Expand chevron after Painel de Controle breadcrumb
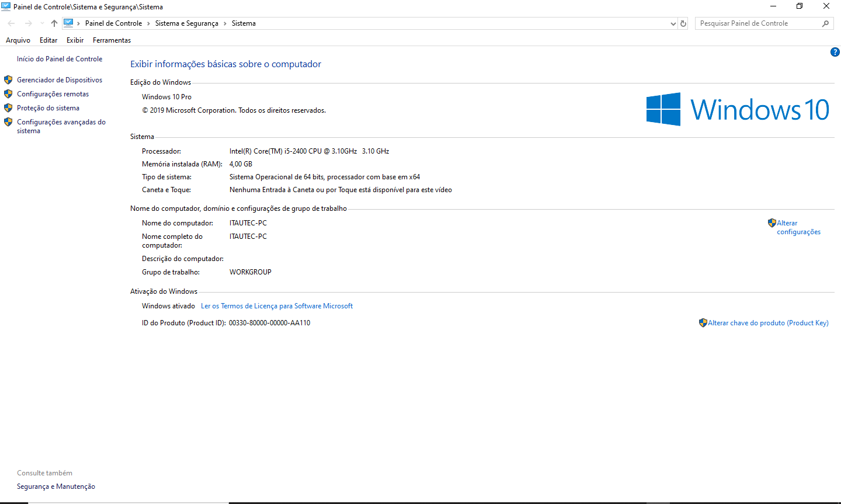This screenshot has width=841, height=504. click(148, 23)
